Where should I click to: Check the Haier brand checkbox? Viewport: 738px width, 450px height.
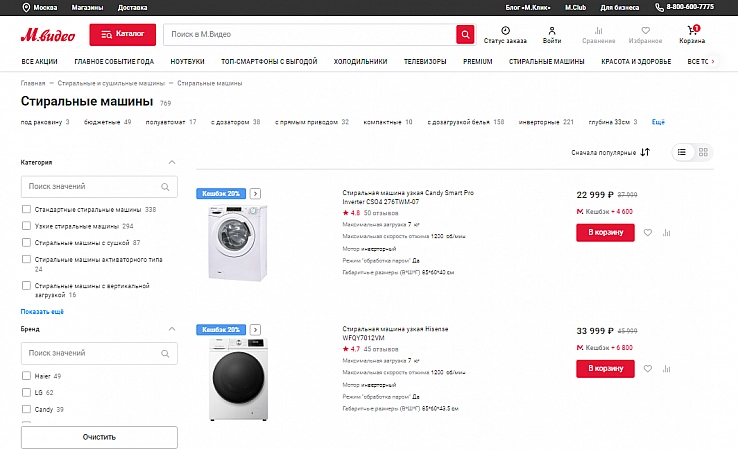(26, 376)
